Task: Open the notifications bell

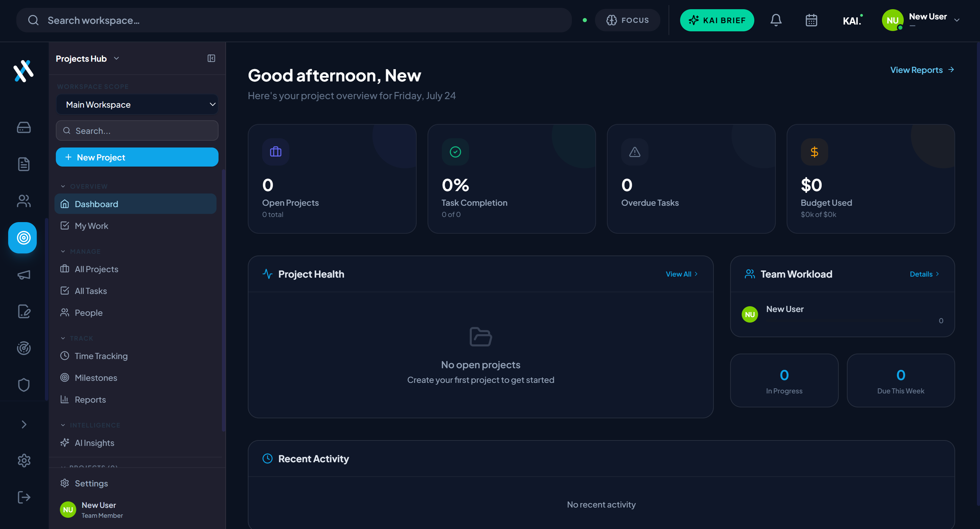Action: pyautogui.click(x=776, y=20)
